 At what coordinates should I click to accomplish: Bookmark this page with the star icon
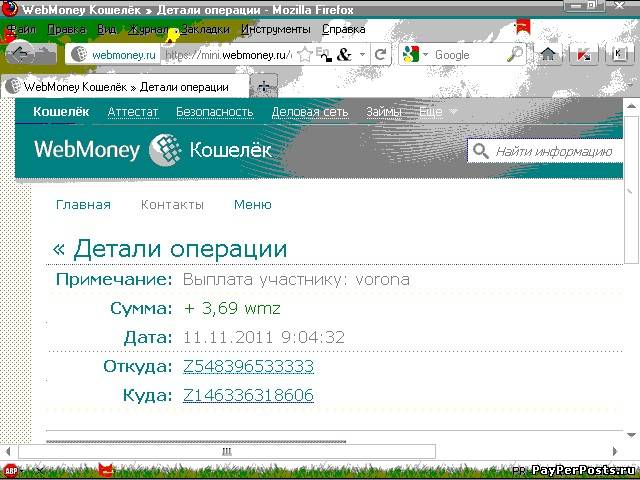click(x=305, y=55)
